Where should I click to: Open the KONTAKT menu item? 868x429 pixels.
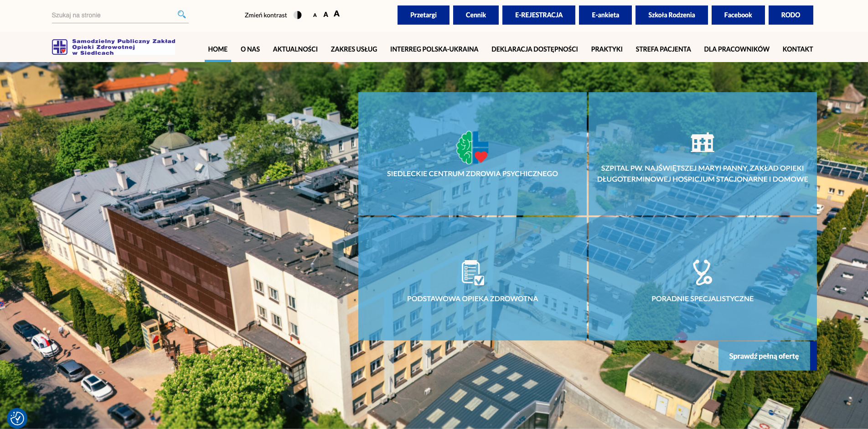798,49
